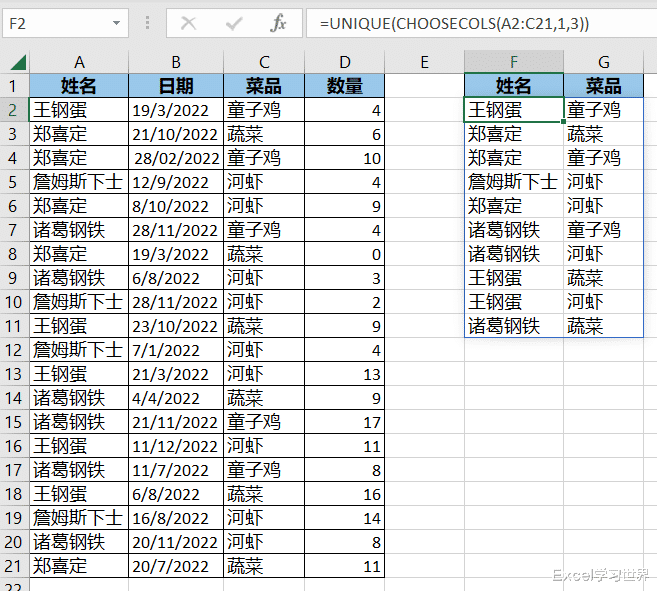Image resolution: width=657 pixels, height=591 pixels.
Task: Select cell D8 with value 0
Action: [344, 254]
